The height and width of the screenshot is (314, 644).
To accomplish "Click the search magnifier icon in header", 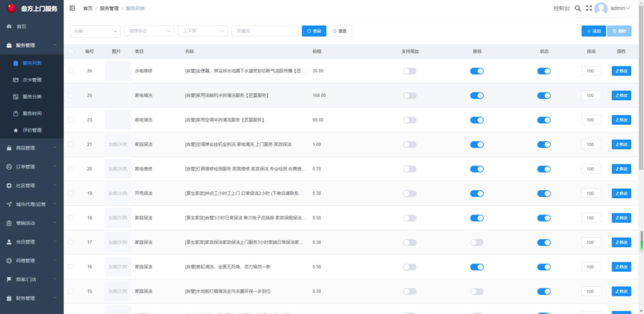I will (x=577, y=8).
